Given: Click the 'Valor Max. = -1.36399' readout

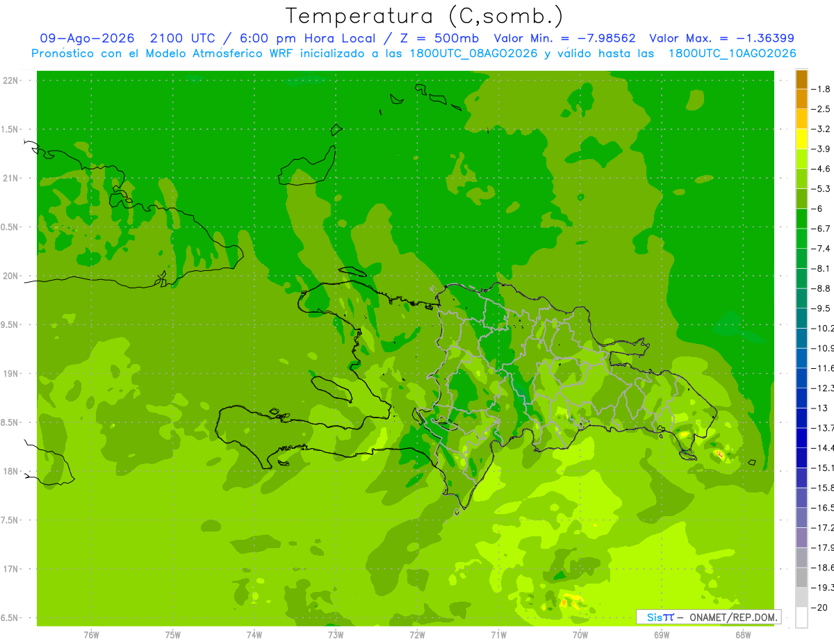Looking at the screenshot, I should [721, 38].
